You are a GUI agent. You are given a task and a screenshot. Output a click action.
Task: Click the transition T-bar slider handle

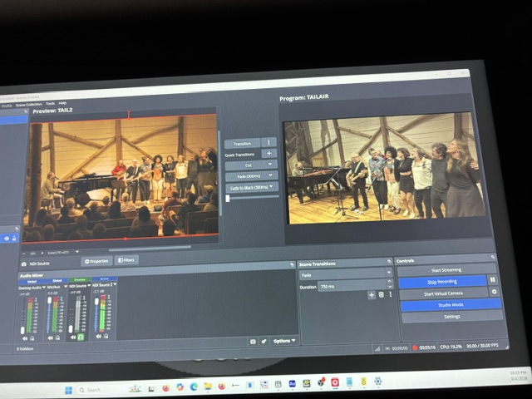click(228, 199)
